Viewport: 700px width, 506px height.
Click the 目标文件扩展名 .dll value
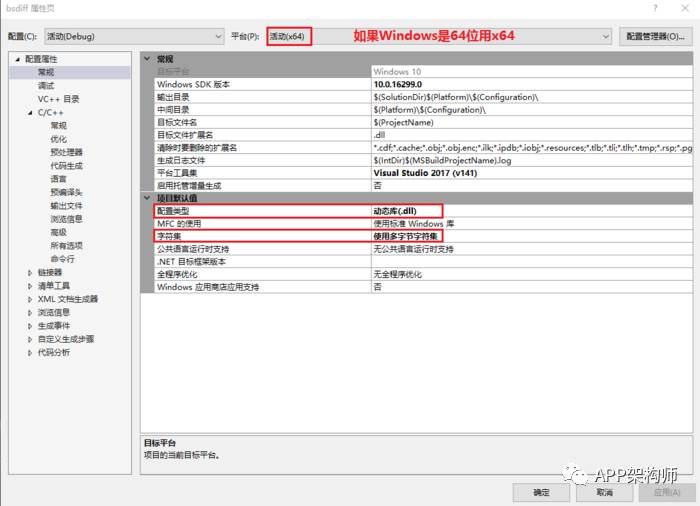coord(532,135)
